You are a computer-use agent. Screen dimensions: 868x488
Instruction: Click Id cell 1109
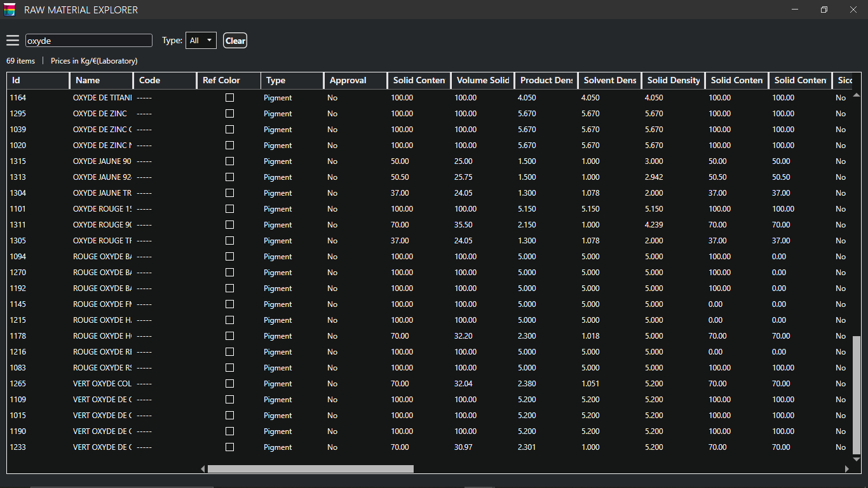(18, 400)
